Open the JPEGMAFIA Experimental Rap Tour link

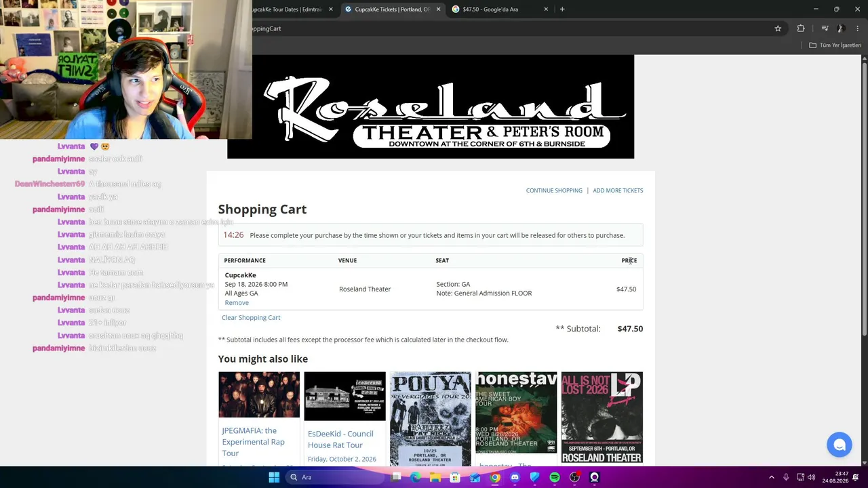pos(253,442)
